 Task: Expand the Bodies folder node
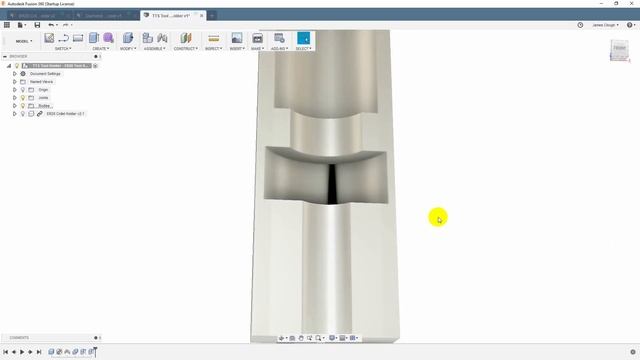15,106
